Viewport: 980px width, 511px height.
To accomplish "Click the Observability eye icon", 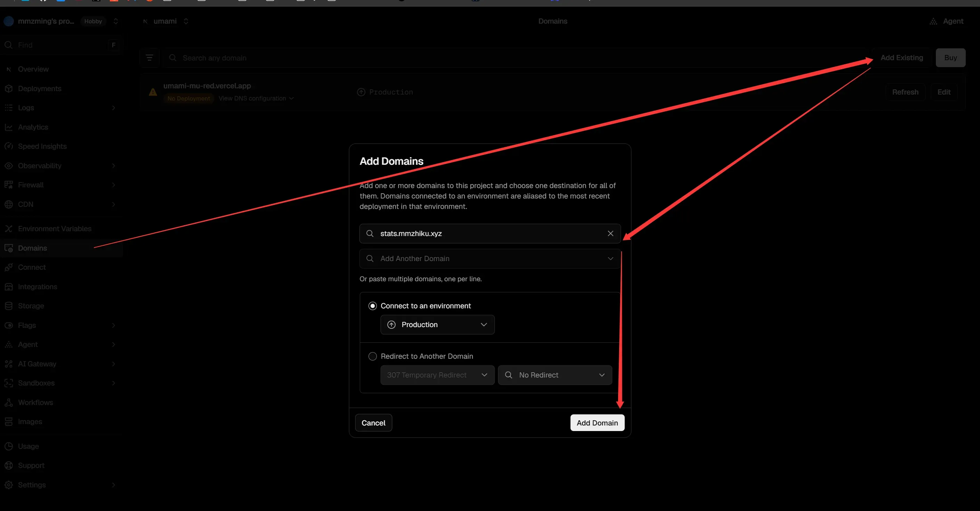I will (9, 166).
